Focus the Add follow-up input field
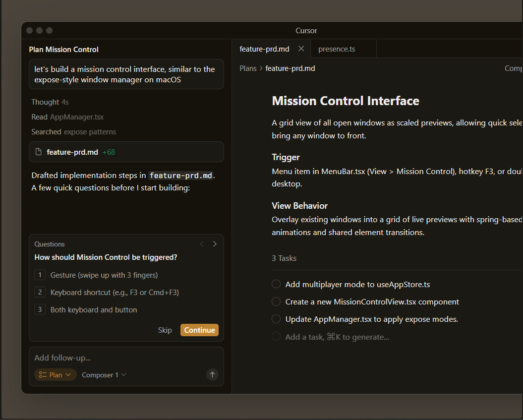The height and width of the screenshot is (420, 523). [x=119, y=358]
